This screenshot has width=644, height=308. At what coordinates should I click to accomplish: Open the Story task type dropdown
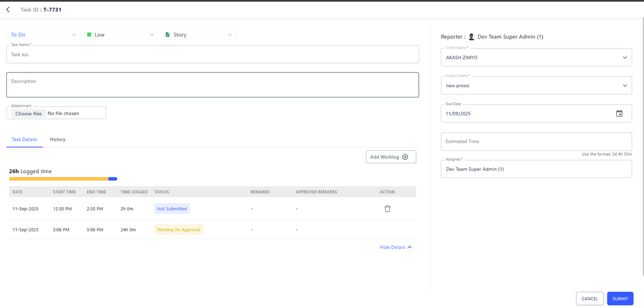[x=229, y=35]
